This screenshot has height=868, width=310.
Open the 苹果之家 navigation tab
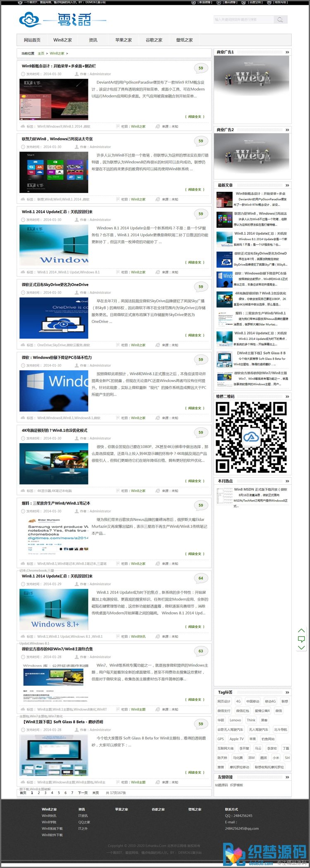point(124,40)
